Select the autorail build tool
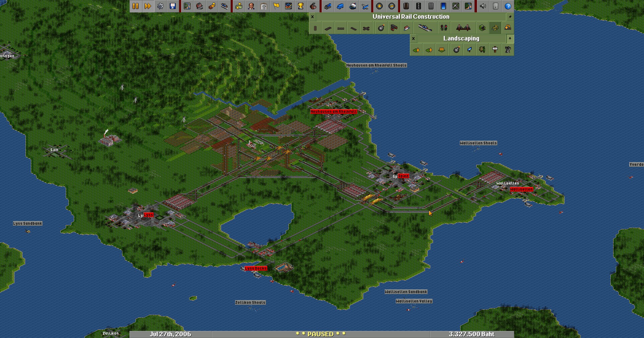The width and height of the screenshot is (644, 338). pos(366,28)
